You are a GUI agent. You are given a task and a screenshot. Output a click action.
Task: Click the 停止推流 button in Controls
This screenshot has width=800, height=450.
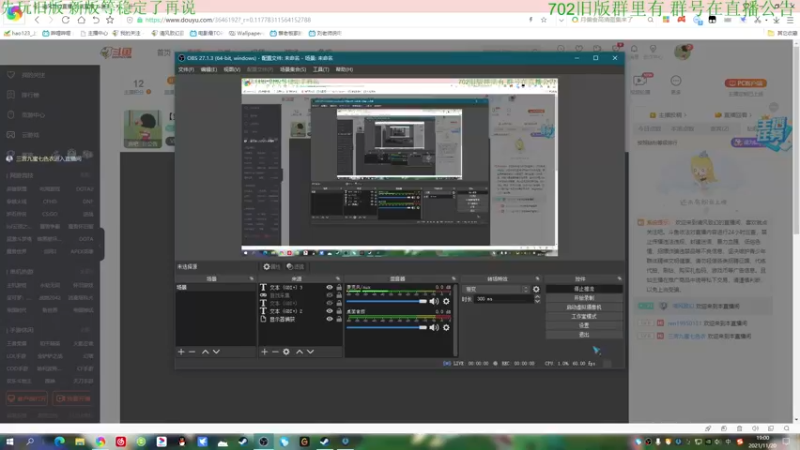point(584,289)
